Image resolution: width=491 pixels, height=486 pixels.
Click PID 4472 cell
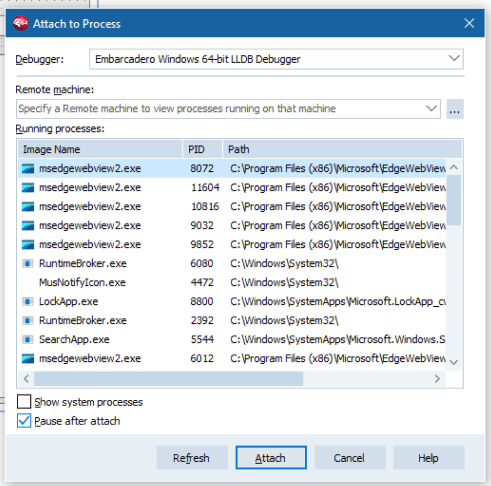[202, 283]
